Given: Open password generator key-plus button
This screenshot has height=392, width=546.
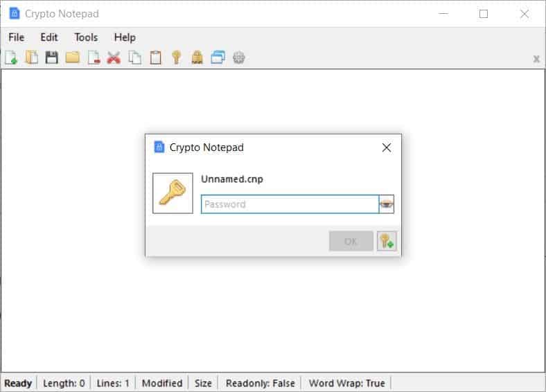Looking at the screenshot, I should [387, 241].
